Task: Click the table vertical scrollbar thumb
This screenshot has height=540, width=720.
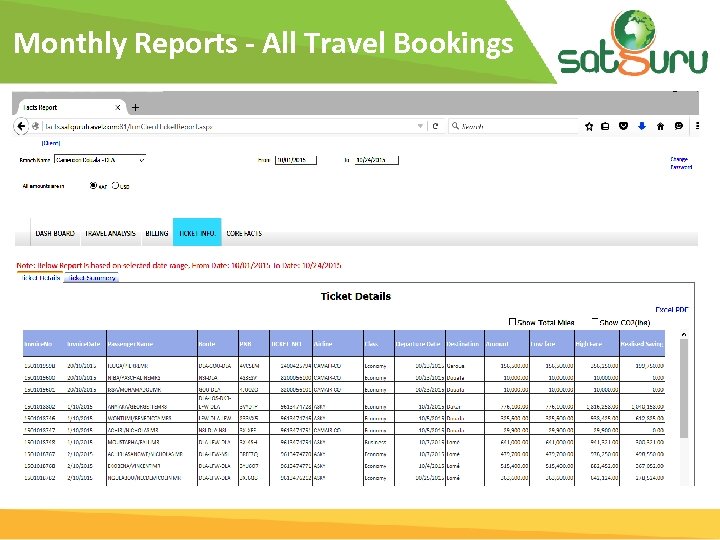Action: pos(684,388)
